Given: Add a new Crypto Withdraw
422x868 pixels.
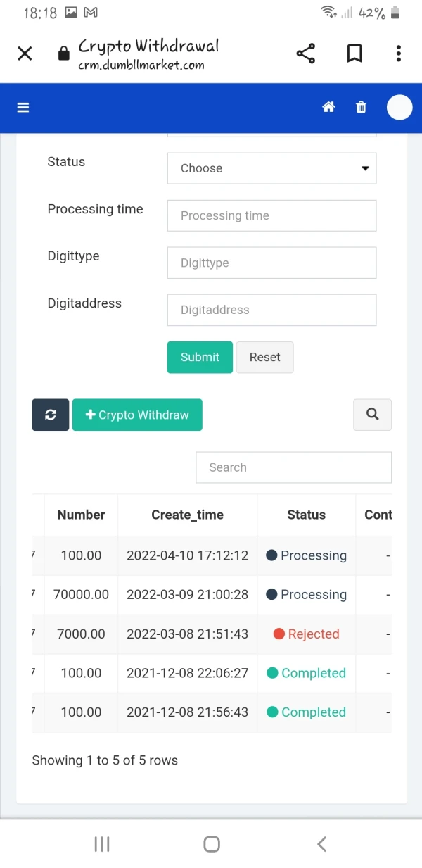Looking at the screenshot, I should tap(137, 415).
